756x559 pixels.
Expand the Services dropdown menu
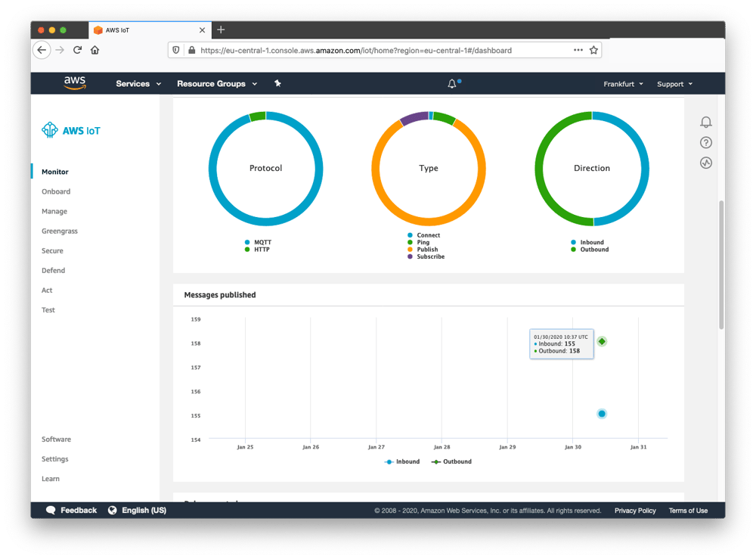(x=138, y=83)
